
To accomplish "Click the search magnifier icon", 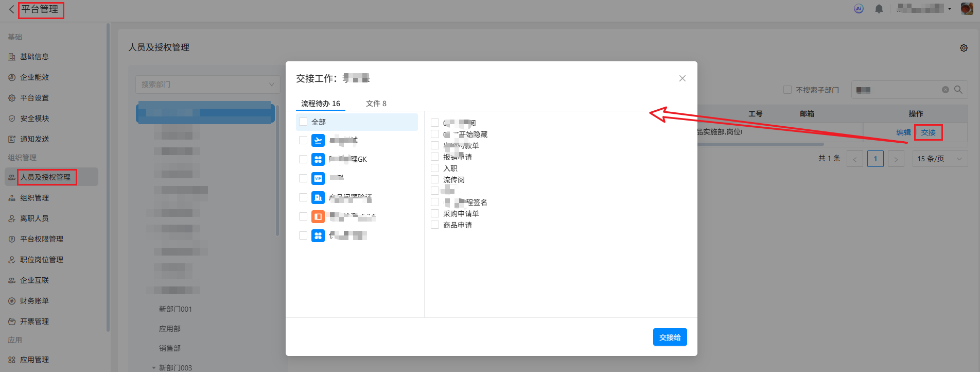I will tap(958, 90).
